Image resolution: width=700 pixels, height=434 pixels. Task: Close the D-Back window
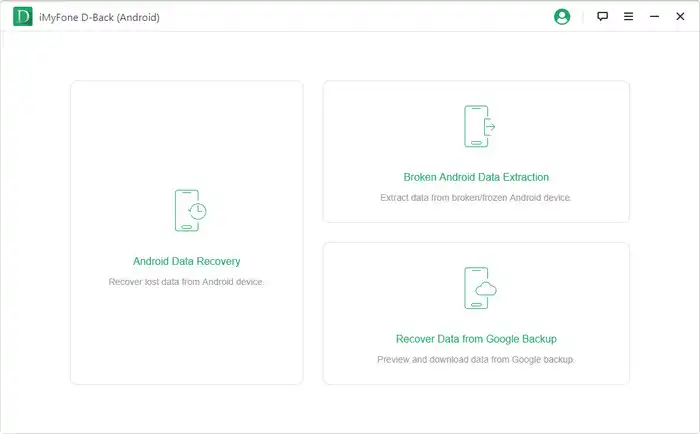680,17
